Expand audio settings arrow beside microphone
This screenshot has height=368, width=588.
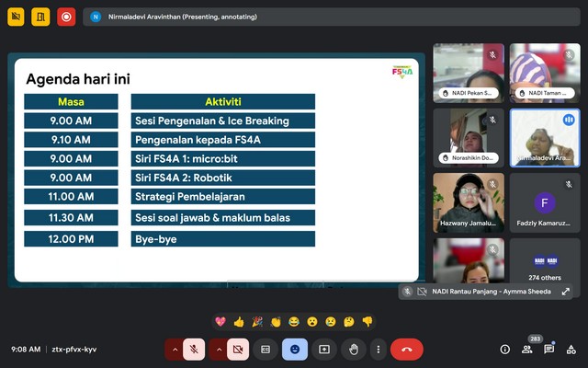[174, 350]
